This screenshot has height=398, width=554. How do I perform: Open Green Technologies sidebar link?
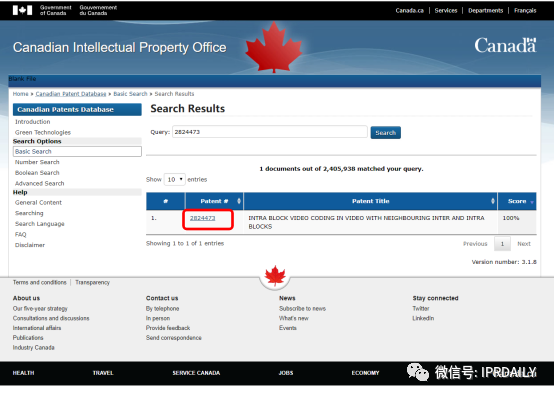pyautogui.click(x=43, y=132)
